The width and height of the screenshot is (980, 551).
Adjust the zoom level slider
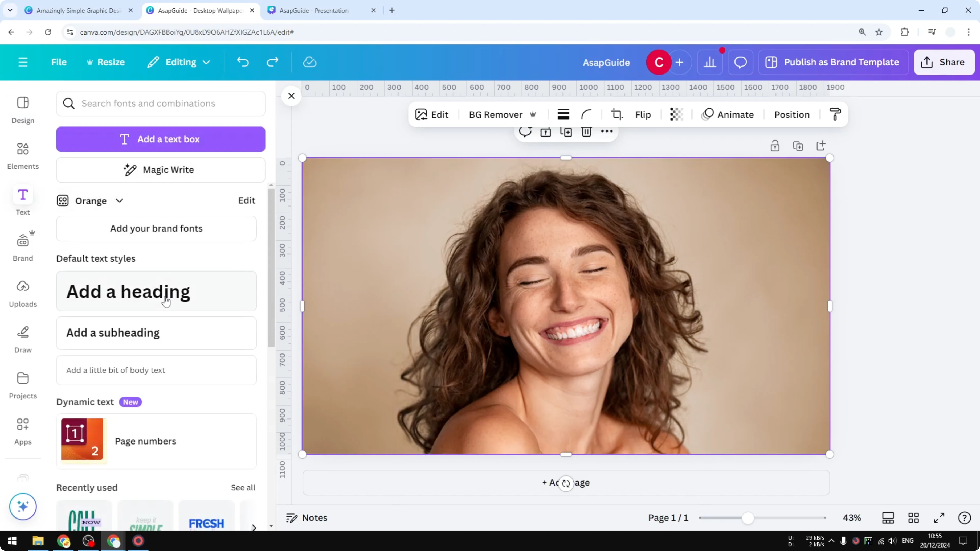tap(749, 517)
